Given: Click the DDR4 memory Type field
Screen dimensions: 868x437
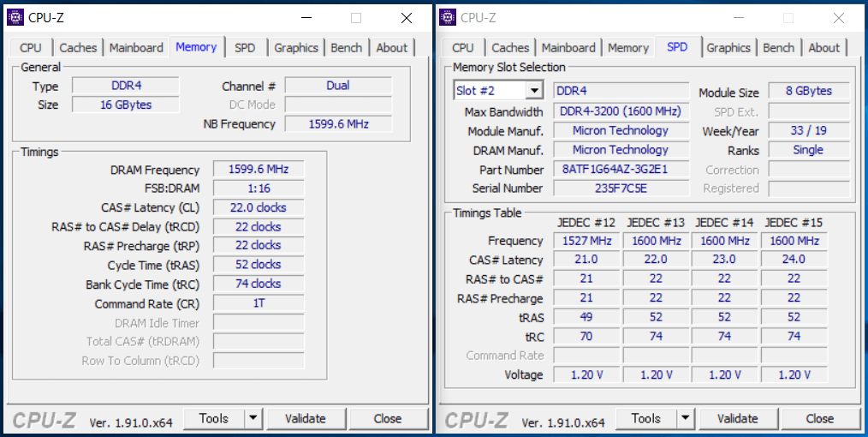Looking at the screenshot, I should click(x=126, y=86).
